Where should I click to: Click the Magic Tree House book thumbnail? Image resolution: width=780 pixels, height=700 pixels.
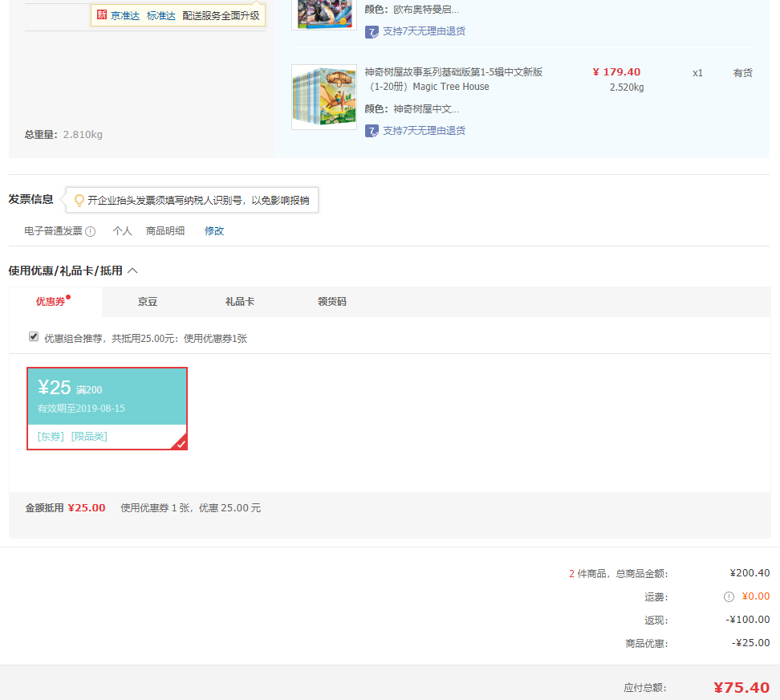pyautogui.click(x=324, y=97)
